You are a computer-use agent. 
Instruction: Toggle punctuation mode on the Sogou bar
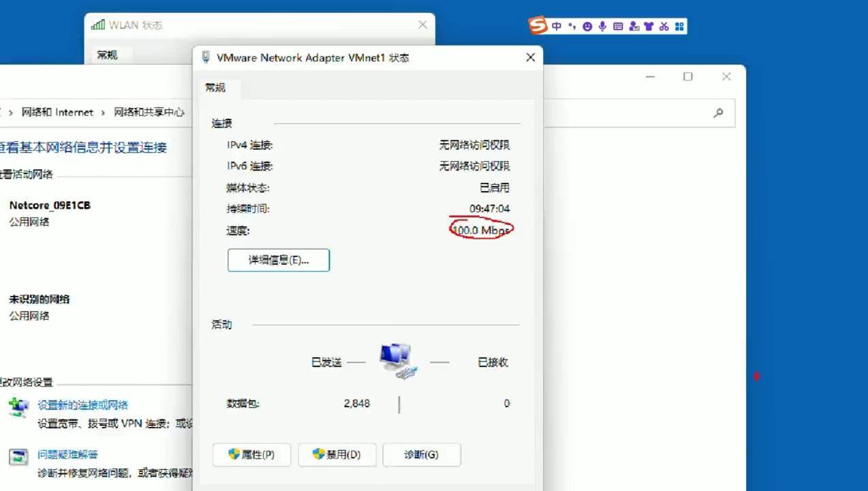pyautogui.click(x=572, y=25)
